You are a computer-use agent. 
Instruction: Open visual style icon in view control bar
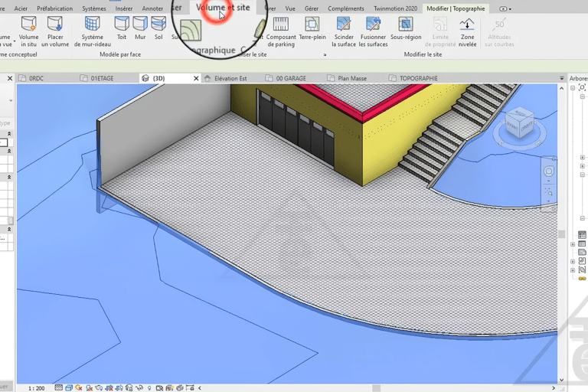(x=69, y=387)
